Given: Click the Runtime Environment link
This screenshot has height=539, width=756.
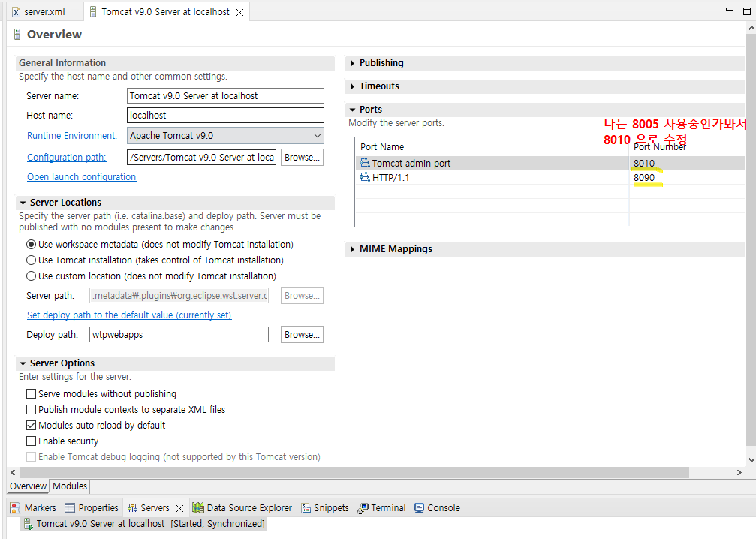Looking at the screenshot, I should pos(72,135).
